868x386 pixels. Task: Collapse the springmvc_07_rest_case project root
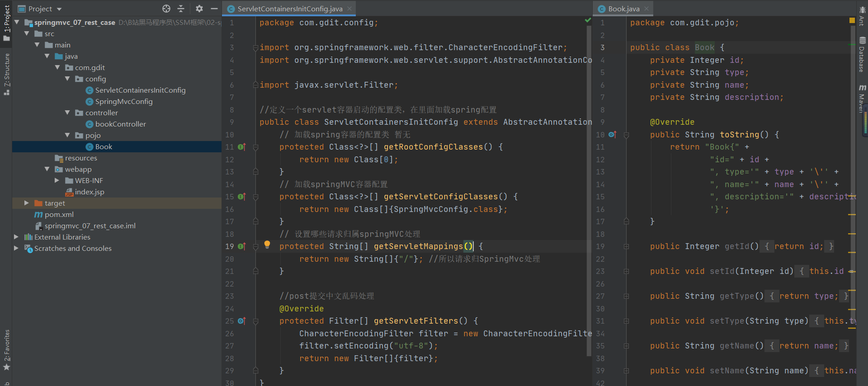click(x=17, y=22)
